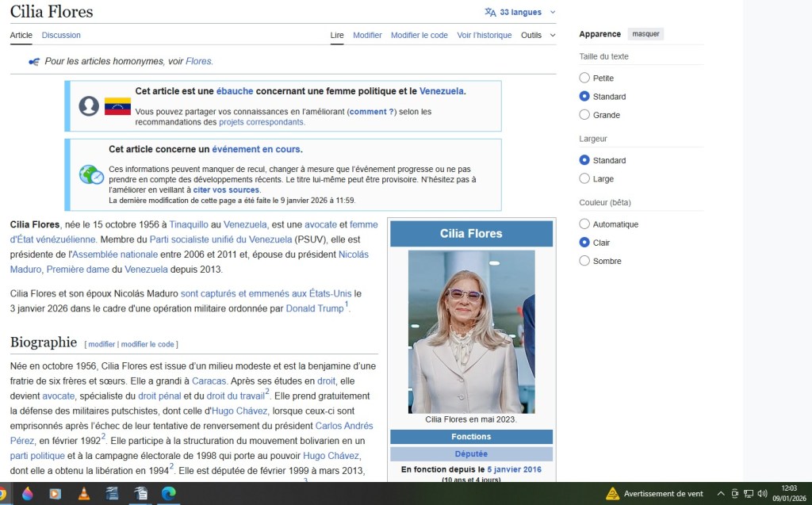812x505 pixels.
Task: Open the VLC media player taskbar icon
Action: (83, 493)
